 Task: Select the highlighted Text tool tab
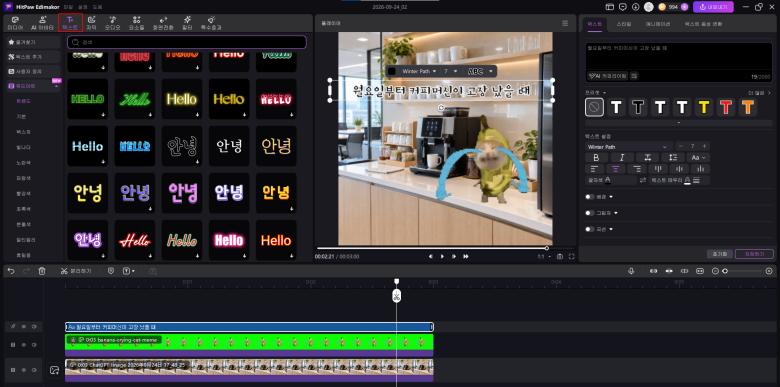[x=70, y=23]
